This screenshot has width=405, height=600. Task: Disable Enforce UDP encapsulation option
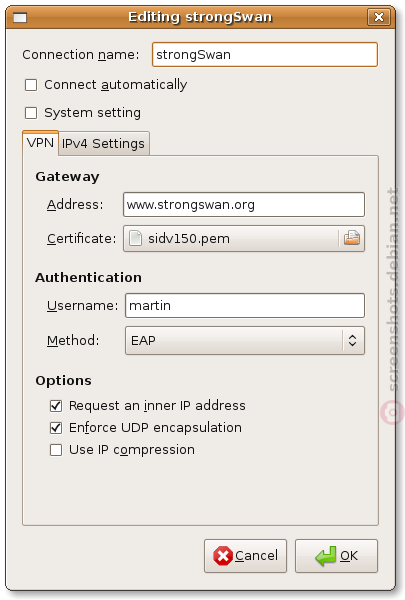pyautogui.click(x=56, y=427)
